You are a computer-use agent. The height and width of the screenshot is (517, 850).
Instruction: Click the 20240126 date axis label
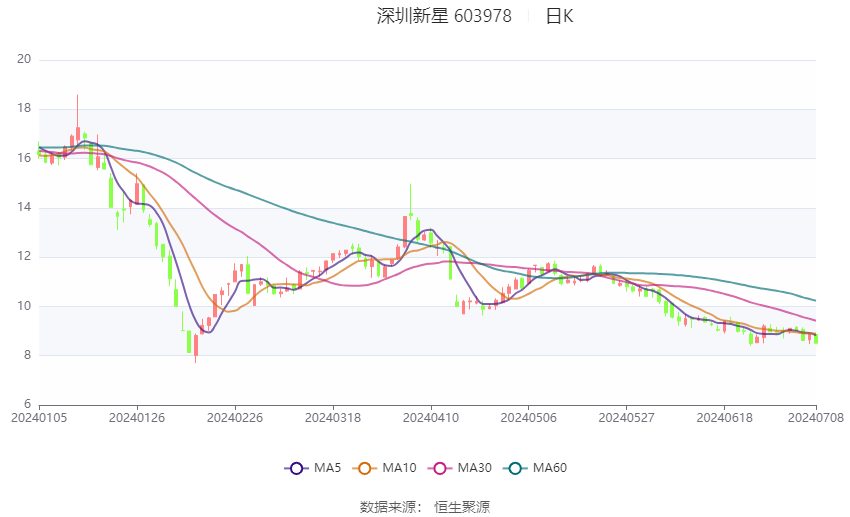137,418
